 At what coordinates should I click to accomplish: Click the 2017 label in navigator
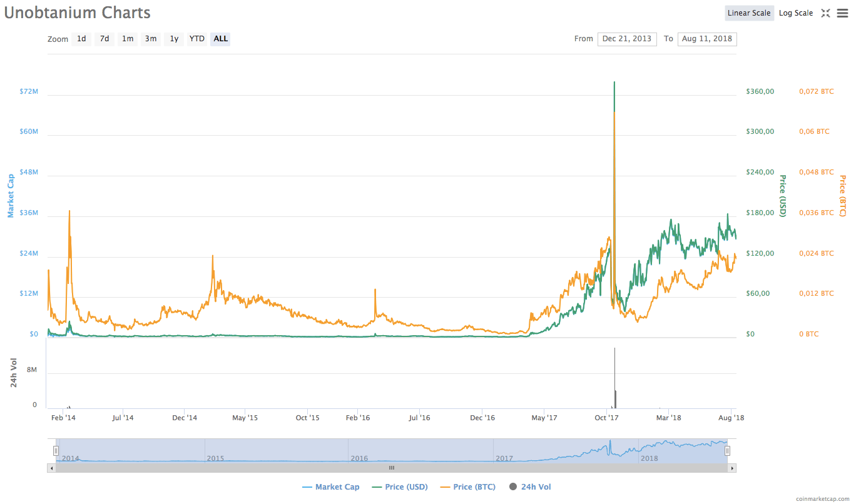coord(504,458)
